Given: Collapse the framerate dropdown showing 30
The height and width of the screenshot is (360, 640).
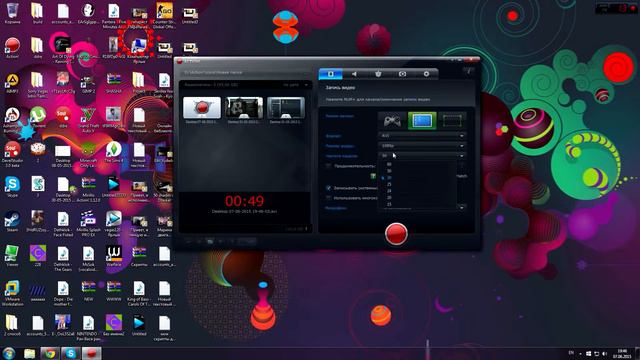Looking at the screenshot, I should point(422,156).
